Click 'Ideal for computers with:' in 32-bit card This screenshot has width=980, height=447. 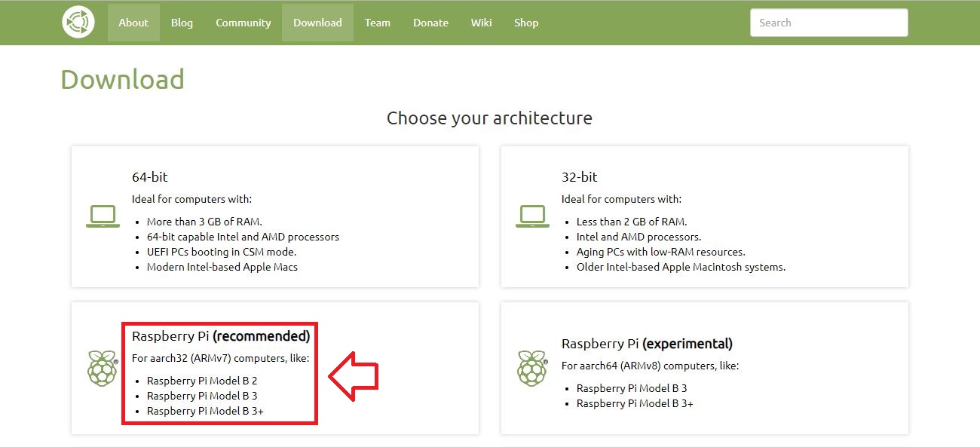[x=621, y=199]
